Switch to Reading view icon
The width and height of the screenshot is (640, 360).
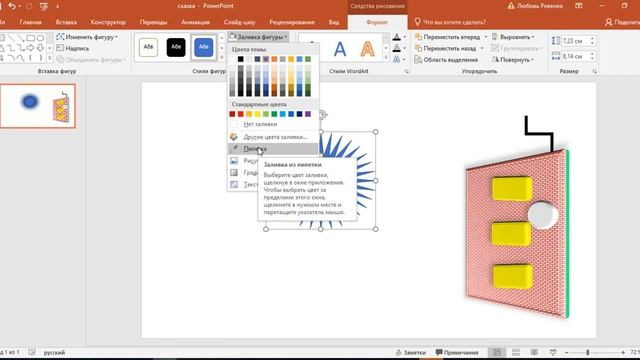(x=534, y=352)
